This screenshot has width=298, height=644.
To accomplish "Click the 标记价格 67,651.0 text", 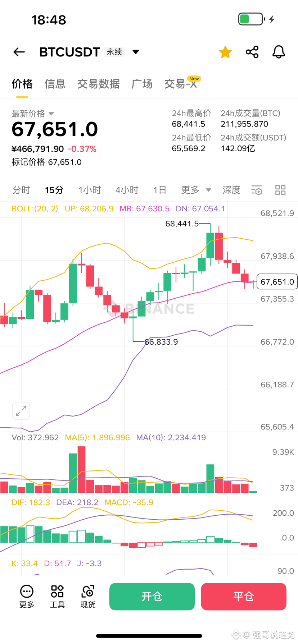I will pos(46,162).
